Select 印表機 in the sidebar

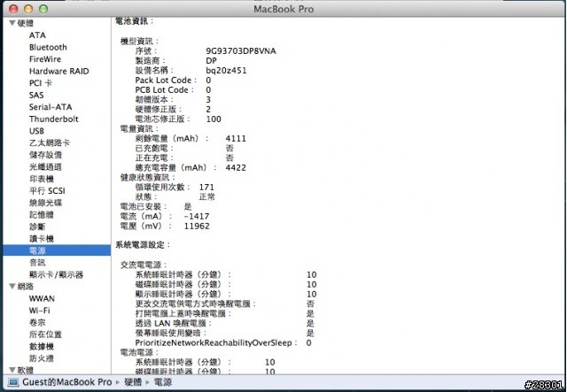tap(42, 179)
